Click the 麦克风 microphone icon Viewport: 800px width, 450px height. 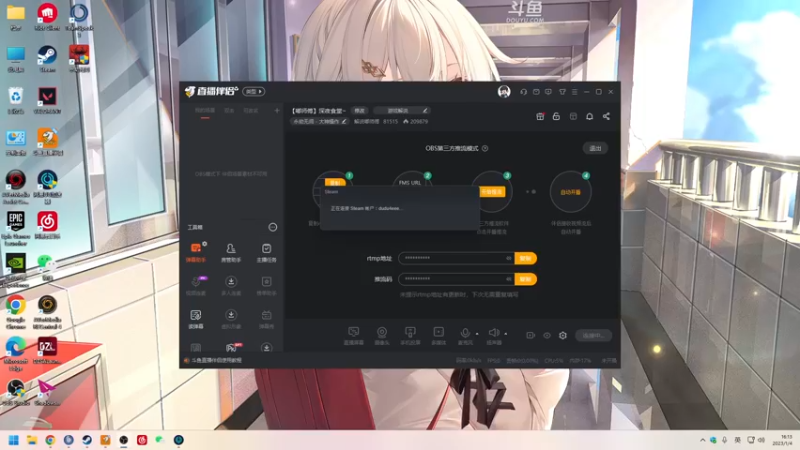[465, 333]
